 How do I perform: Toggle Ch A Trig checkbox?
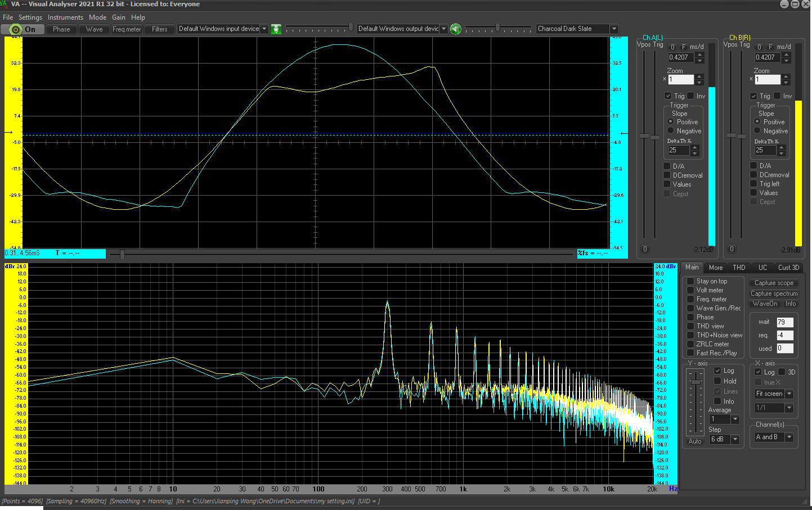tap(668, 96)
